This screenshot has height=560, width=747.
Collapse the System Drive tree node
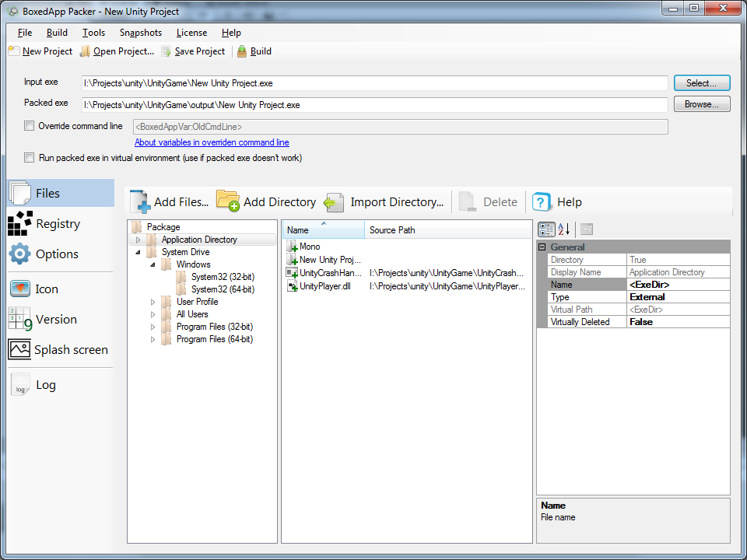139,252
